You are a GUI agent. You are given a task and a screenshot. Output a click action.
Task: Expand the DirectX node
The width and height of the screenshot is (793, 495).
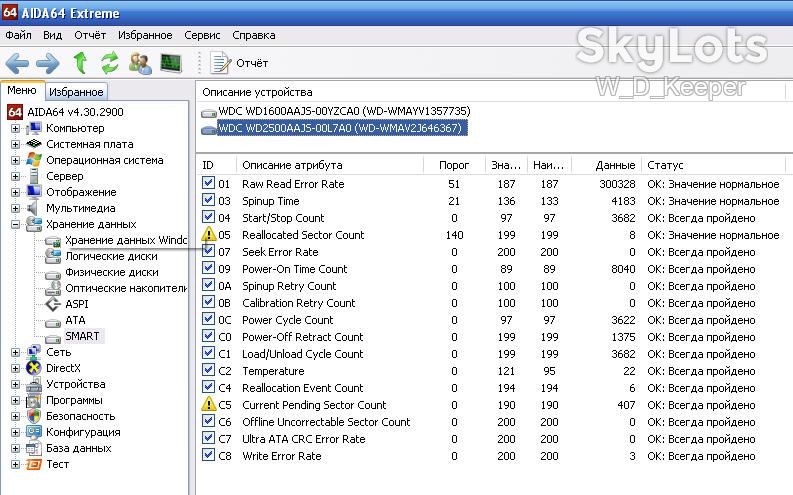pyautogui.click(x=15, y=369)
